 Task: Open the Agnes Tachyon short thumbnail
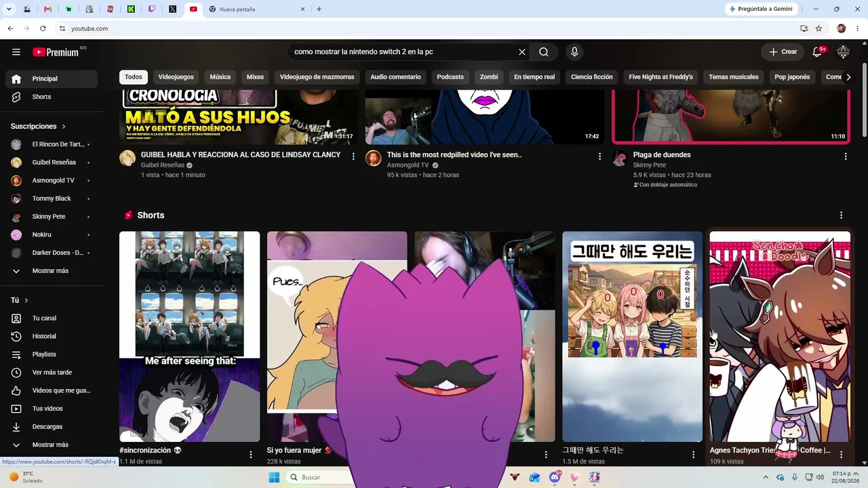point(780,337)
